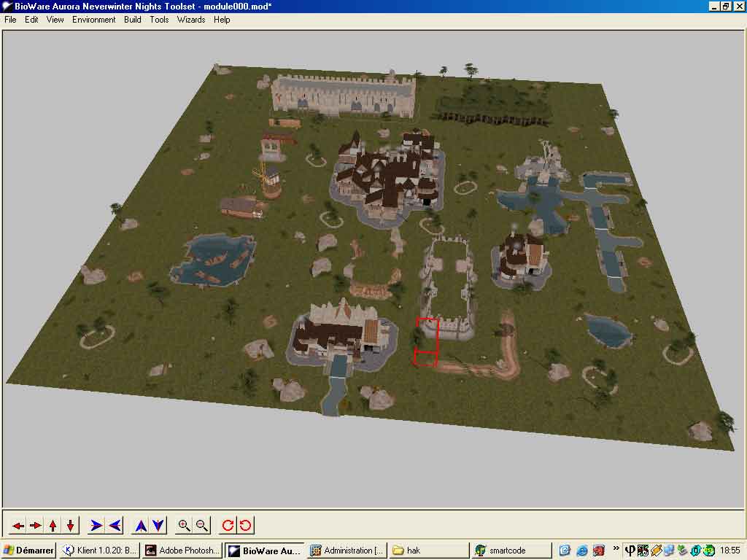
Task: Click the red quick launch icon
Action: coord(599,551)
